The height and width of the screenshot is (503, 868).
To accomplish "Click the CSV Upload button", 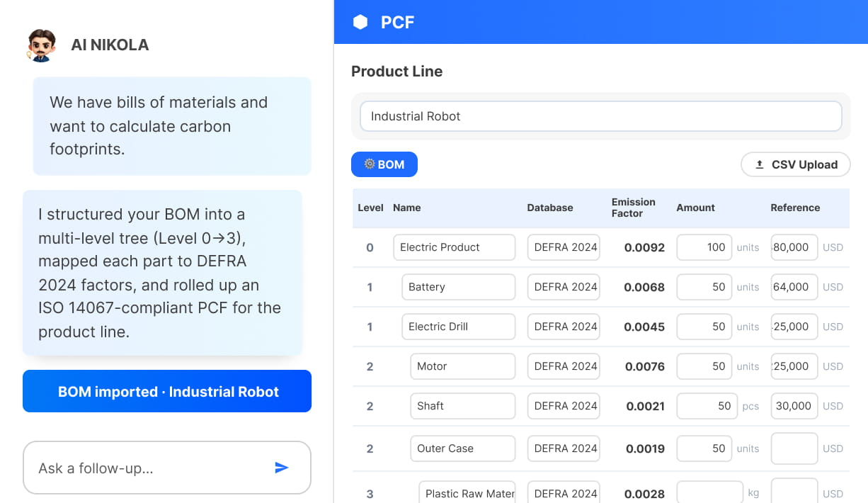I will (x=796, y=164).
